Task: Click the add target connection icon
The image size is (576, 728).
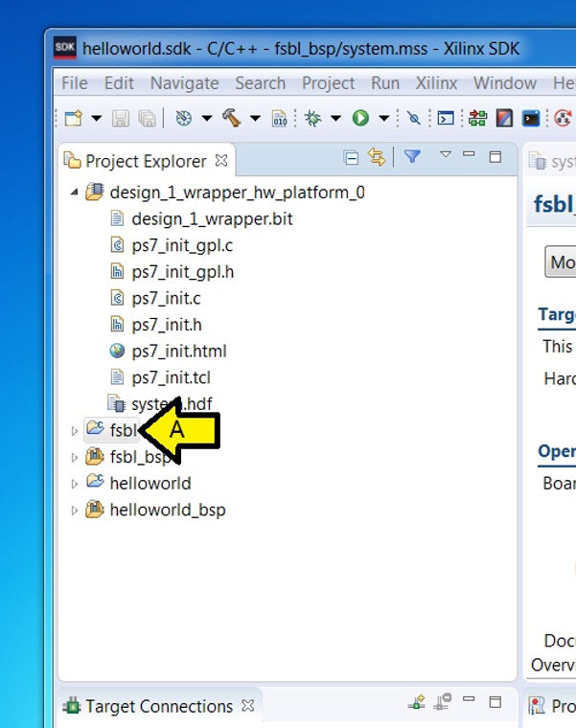Action: [417, 703]
